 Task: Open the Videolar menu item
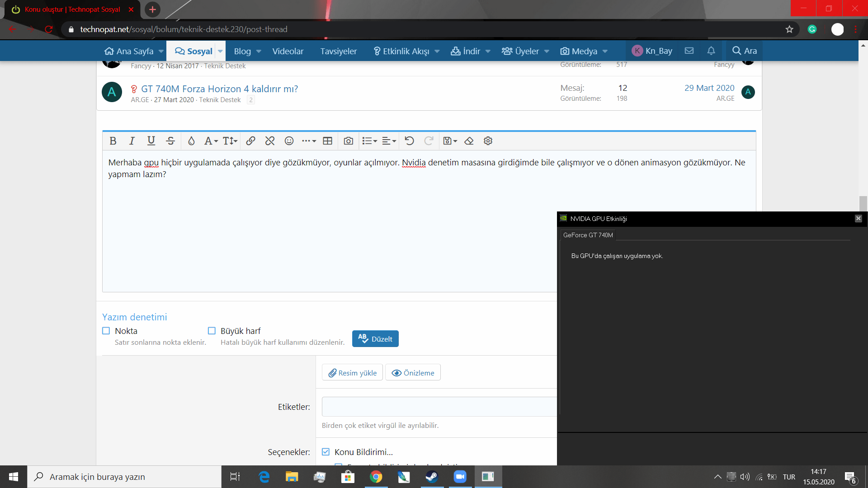click(288, 51)
